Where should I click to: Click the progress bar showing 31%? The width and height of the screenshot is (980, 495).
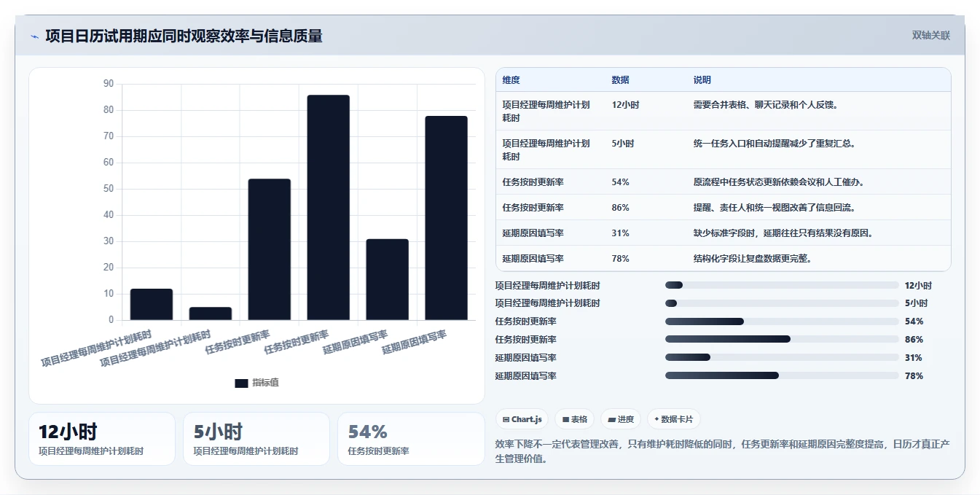point(782,357)
